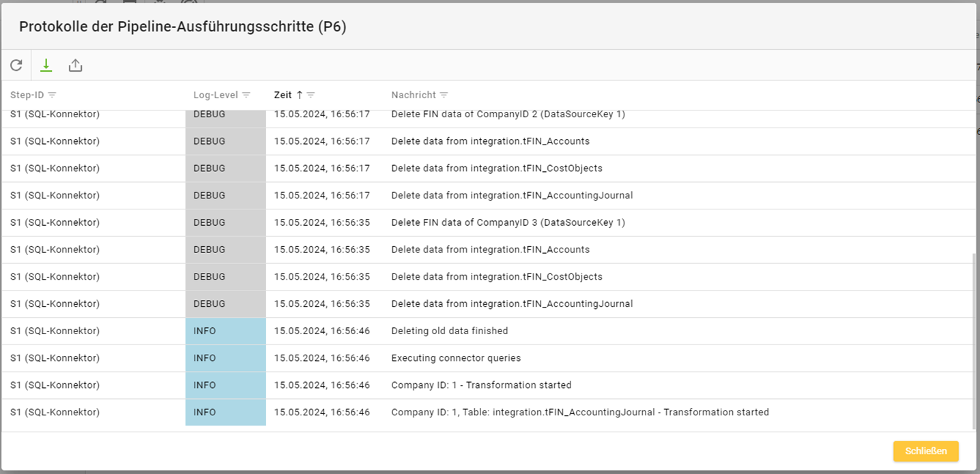The image size is (980, 474).
Task: Click the vertical scrollbar of the log table
Action: [973, 341]
